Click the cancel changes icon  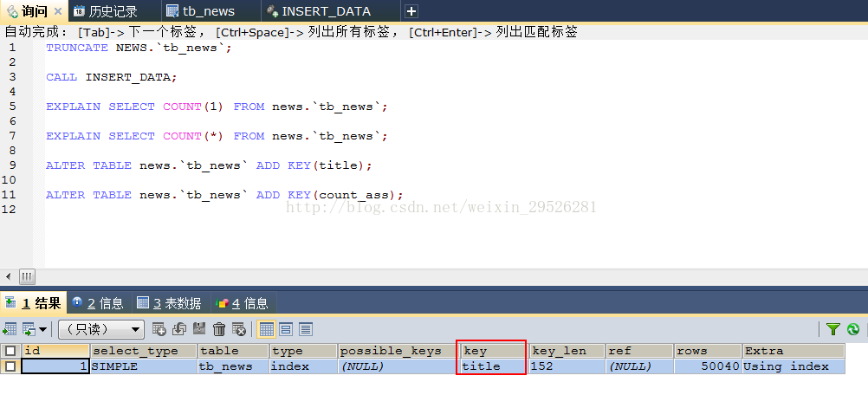click(238, 329)
